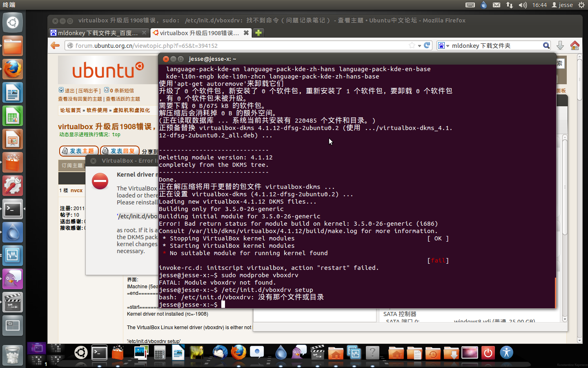This screenshot has height=368, width=588.
Task: Open video editor clapperboard in launcher
Action: pyautogui.click(x=12, y=303)
